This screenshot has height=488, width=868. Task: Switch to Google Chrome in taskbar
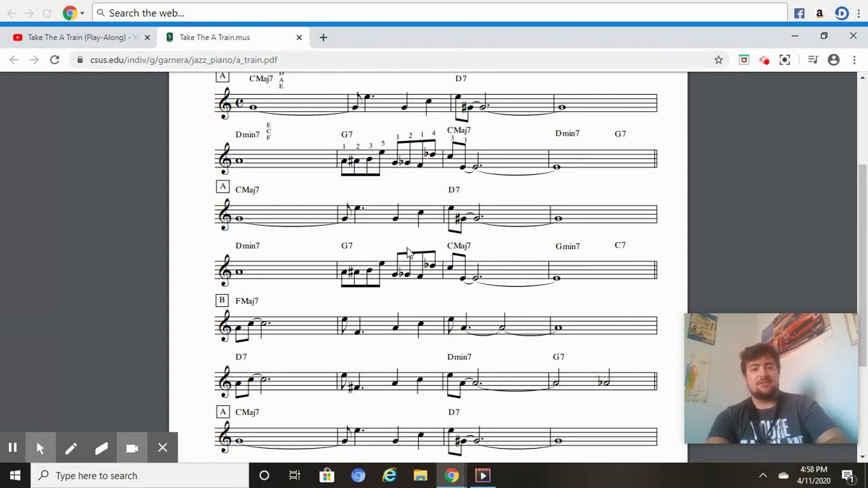tap(452, 475)
